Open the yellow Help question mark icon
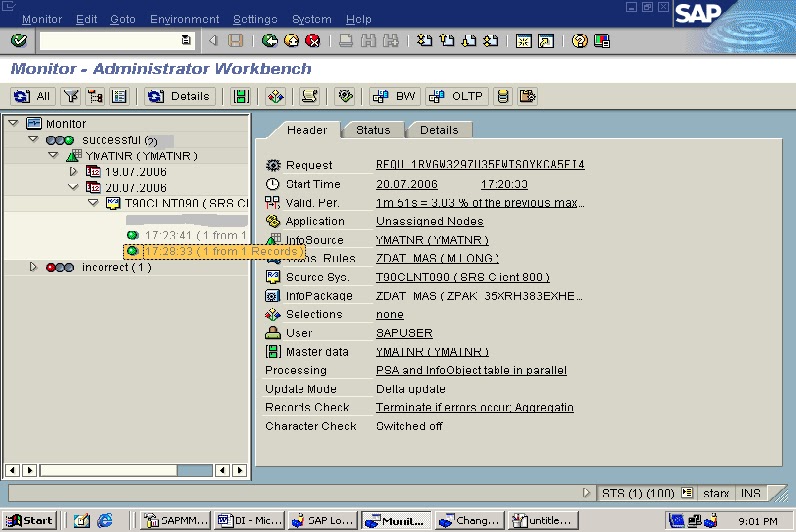The width and height of the screenshot is (796, 532). (x=579, y=41)
